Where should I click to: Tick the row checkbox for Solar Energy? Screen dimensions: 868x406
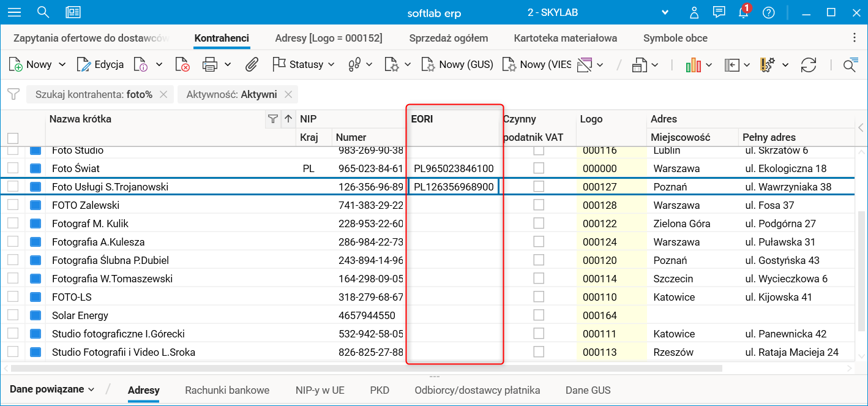(x=13, y=315)
